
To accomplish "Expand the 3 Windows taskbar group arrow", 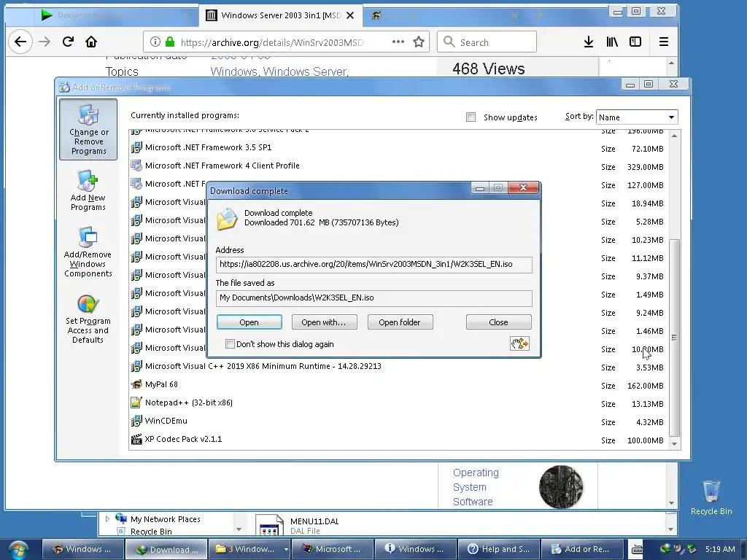I will tap(286, 549).
